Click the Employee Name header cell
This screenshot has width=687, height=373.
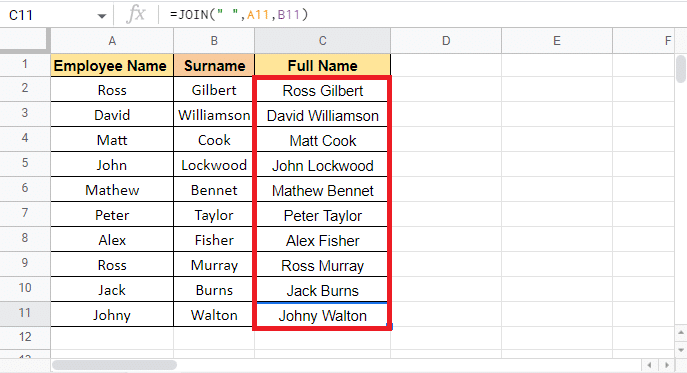click(x=112, y=65)
